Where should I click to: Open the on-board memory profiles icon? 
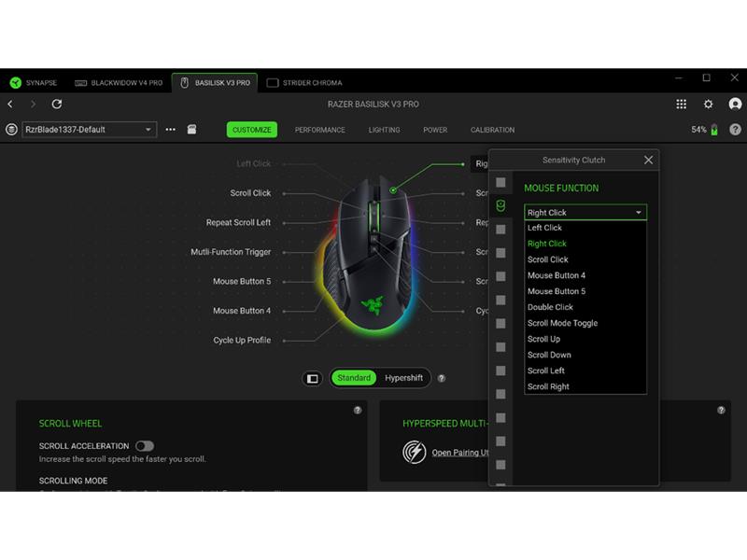pyautogui.click(x=191, y=130)
